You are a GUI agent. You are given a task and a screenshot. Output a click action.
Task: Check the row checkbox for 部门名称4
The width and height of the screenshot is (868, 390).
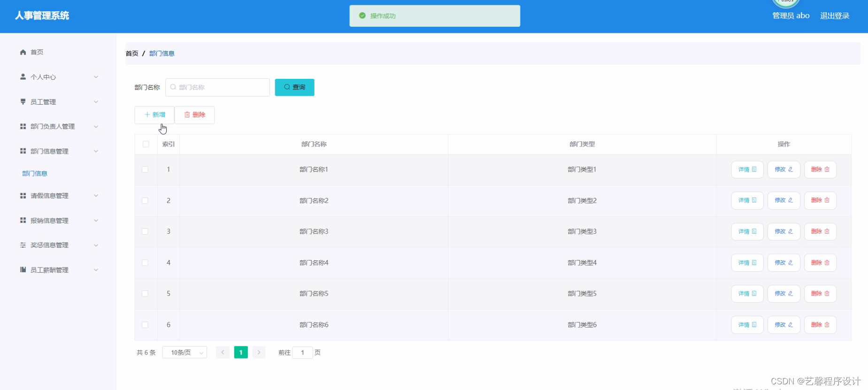[x=145, y=262]
